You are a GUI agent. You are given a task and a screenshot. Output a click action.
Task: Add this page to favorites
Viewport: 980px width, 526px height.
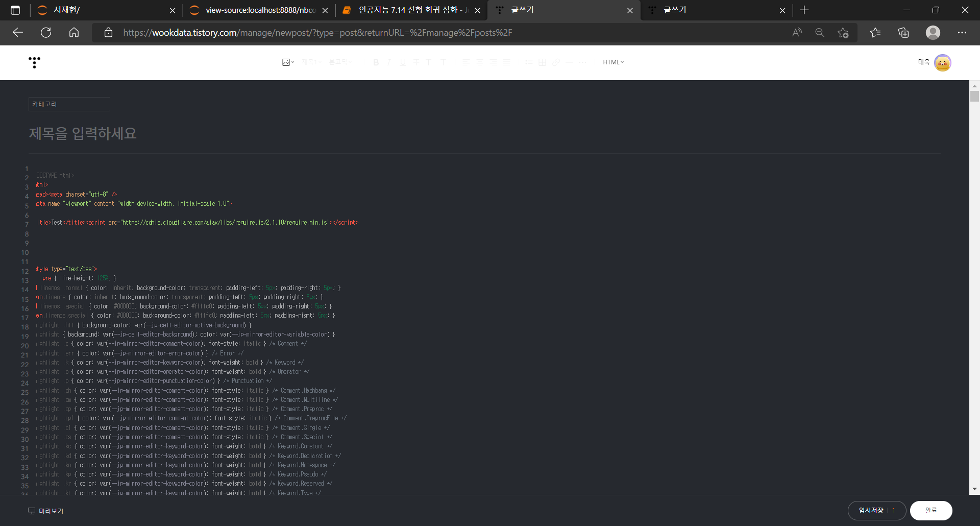point(843,33)
